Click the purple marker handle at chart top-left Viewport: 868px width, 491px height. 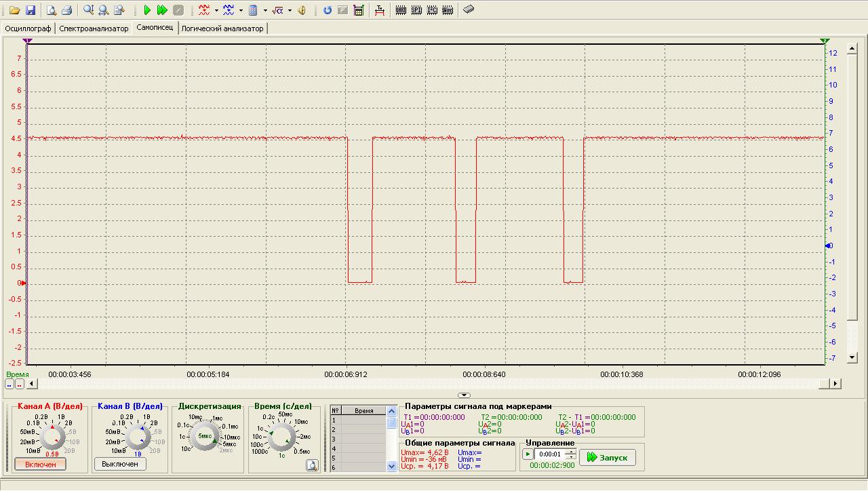coord(27,41)
